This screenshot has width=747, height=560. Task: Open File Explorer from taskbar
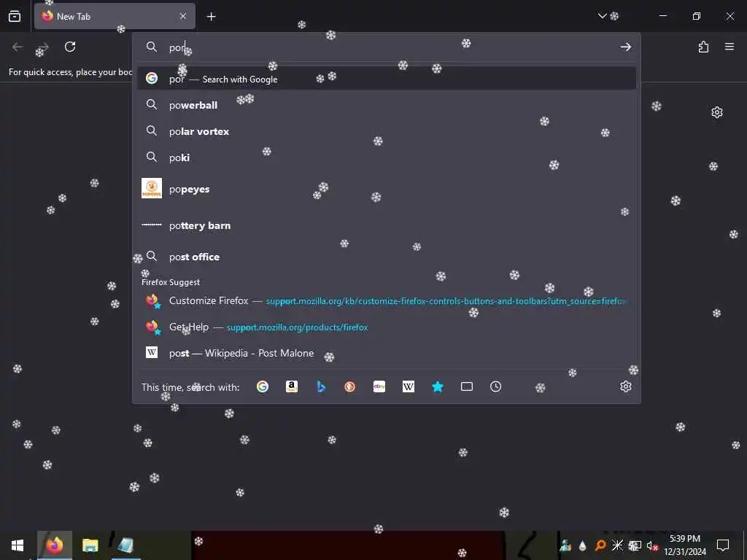(x=90, y=545)
